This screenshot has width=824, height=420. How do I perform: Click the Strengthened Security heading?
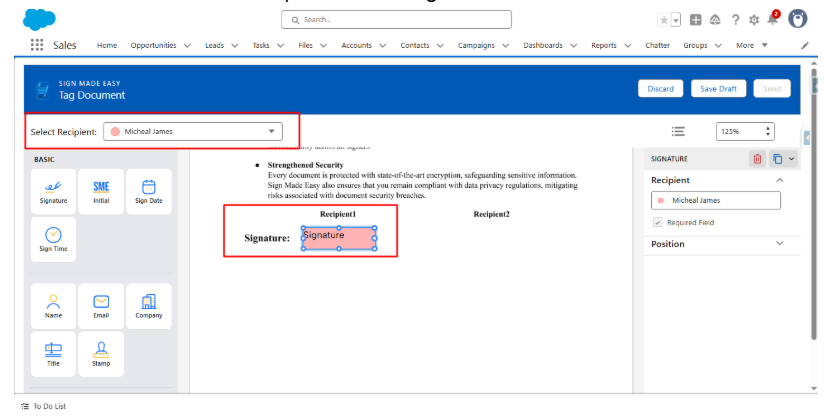tap(305, 165)
